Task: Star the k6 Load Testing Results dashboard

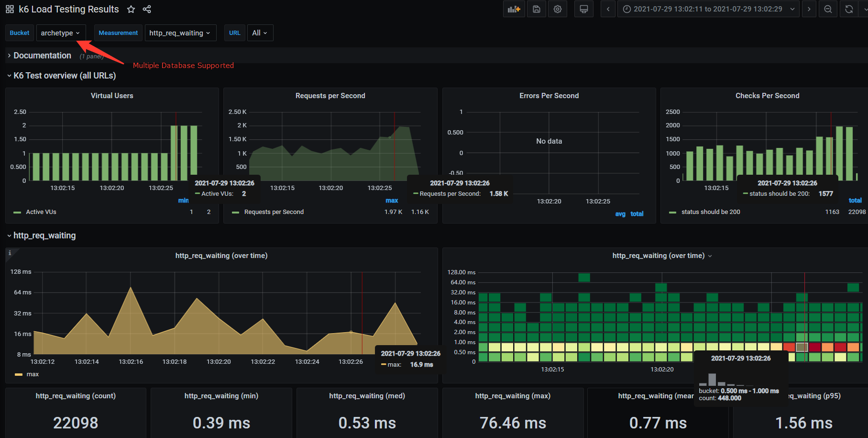Action: pyautogui.click(x=131, y=9)
